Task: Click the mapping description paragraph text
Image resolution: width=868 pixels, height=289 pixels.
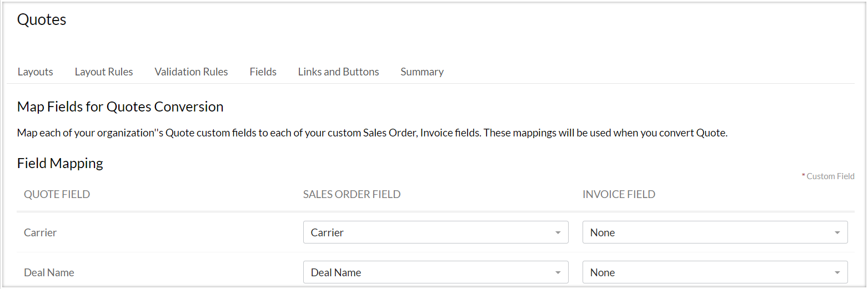Action: pos(372,133)
